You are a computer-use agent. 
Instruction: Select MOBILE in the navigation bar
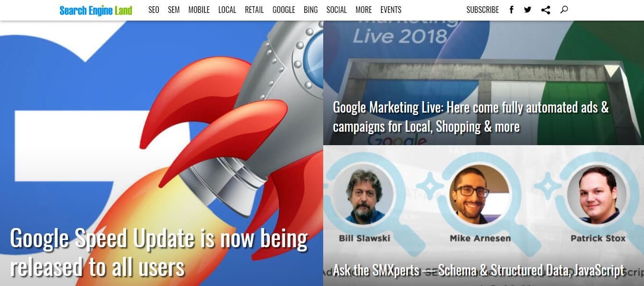pyautogui.click(x=199, y=10)
